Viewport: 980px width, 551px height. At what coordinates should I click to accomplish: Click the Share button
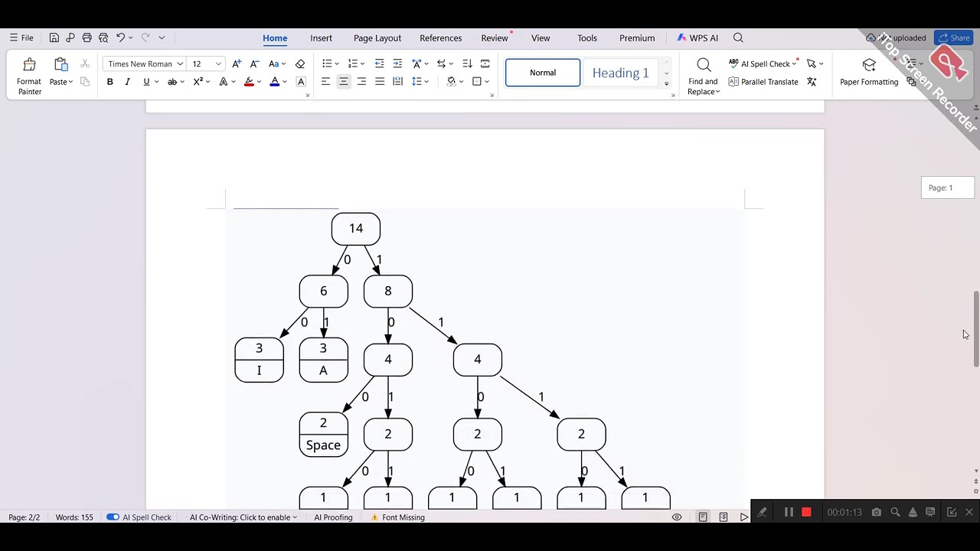[x=954, y=37]
